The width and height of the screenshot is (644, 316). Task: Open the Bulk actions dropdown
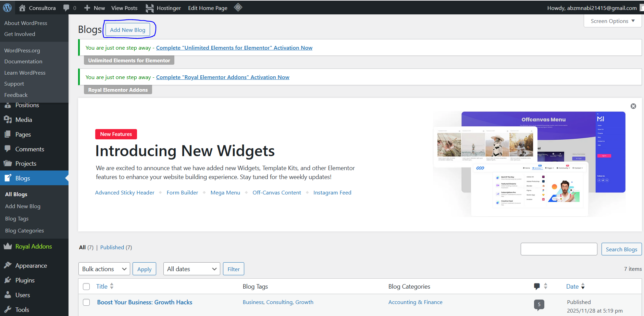104,269
